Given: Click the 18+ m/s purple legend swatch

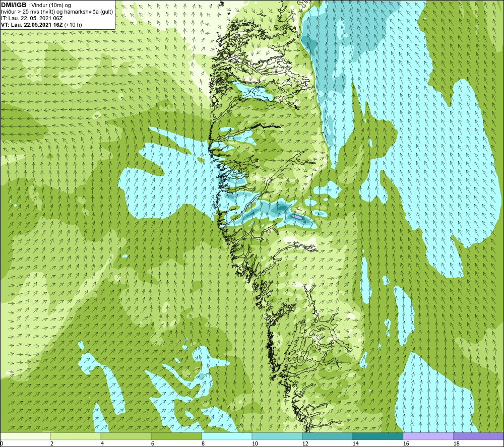Looking at the screenshot, I should point(479,436).
